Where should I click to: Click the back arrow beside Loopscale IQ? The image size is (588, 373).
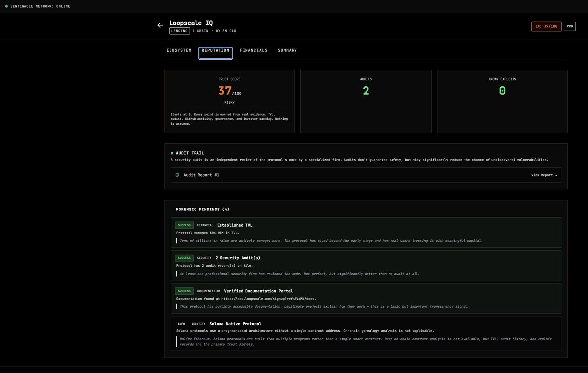click(x=160, y=25)
